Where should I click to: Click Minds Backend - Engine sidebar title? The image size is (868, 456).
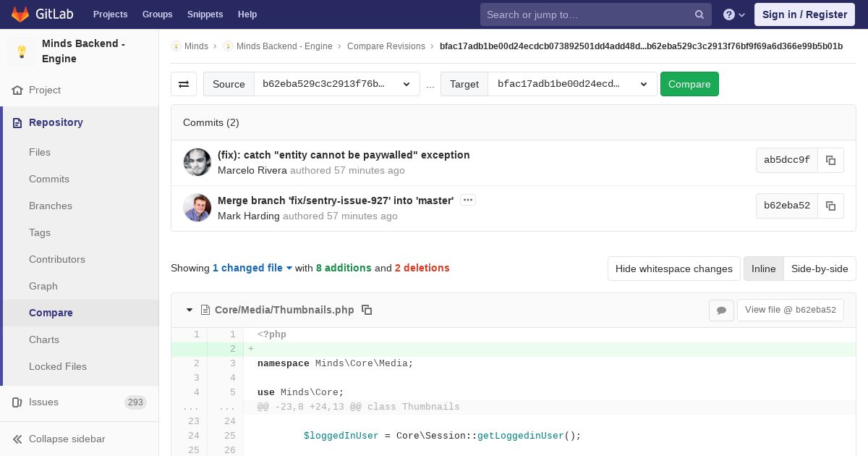coord(83,51)
